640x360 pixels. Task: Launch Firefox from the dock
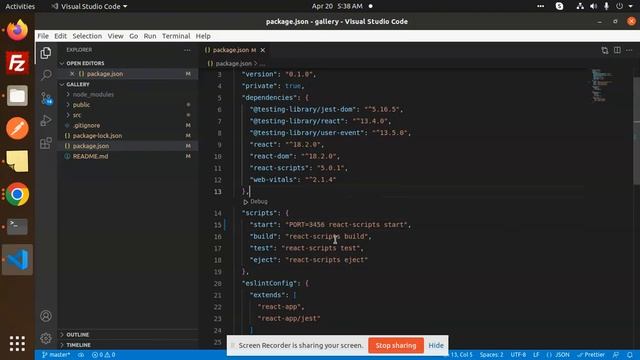[17, 30]
